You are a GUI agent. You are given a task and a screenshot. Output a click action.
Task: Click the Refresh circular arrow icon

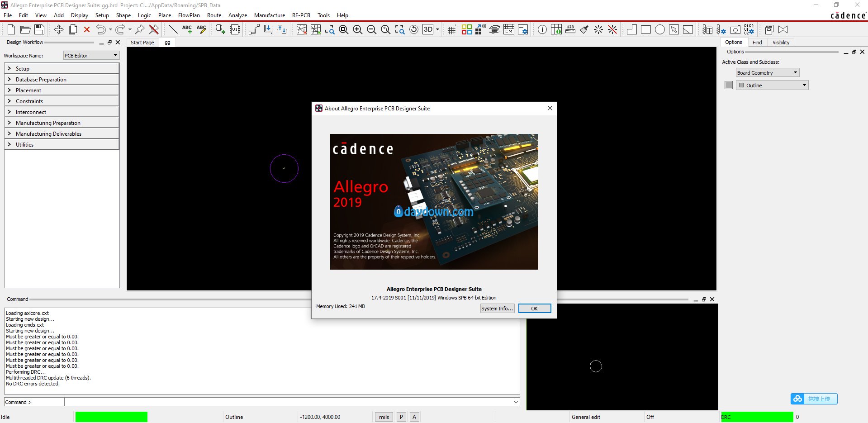[x=414, y=29]
